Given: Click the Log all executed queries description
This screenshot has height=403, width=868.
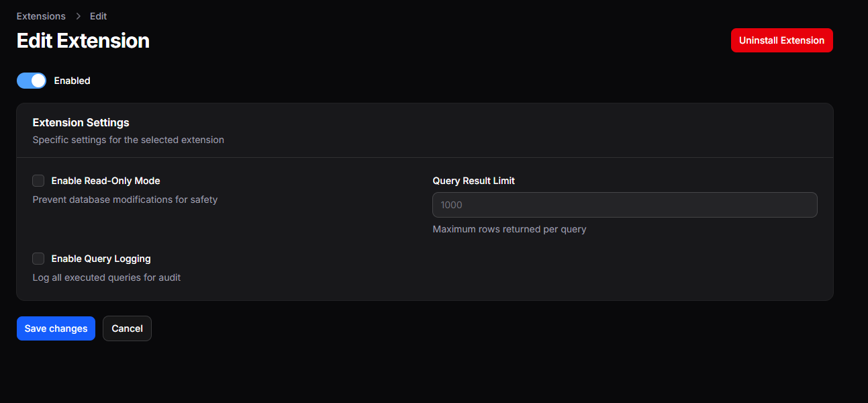Looking at the screenshot, I should tap(106, 277).
